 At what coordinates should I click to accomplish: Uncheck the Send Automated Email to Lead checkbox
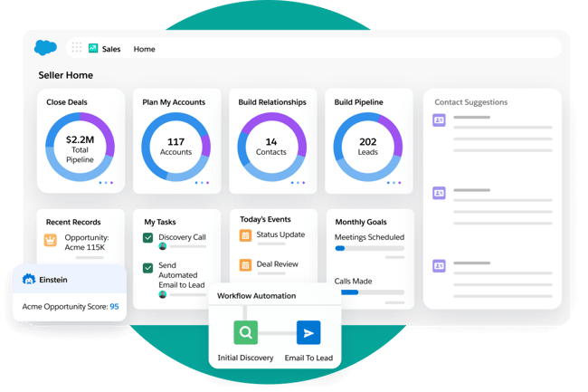coord(147,268)
